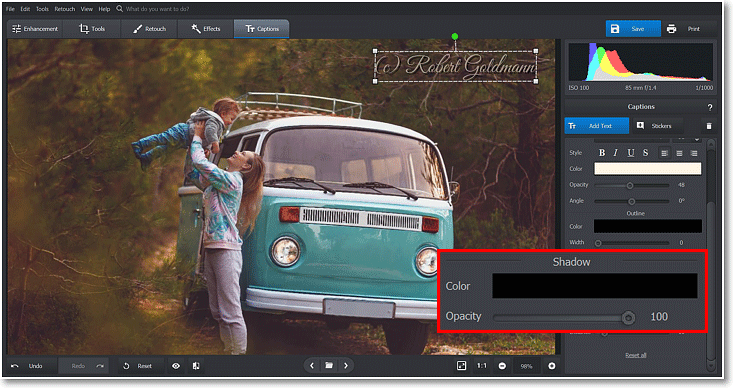
Task: Click the 'What do you want to do?' search field
Action: (x=158, y=9)
